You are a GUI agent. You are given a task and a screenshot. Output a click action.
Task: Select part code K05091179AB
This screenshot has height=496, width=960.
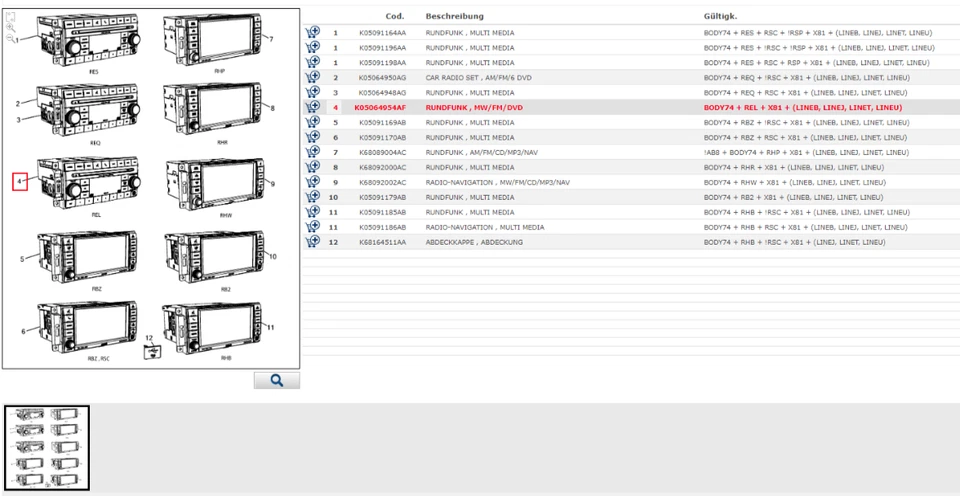coord(382,197)
